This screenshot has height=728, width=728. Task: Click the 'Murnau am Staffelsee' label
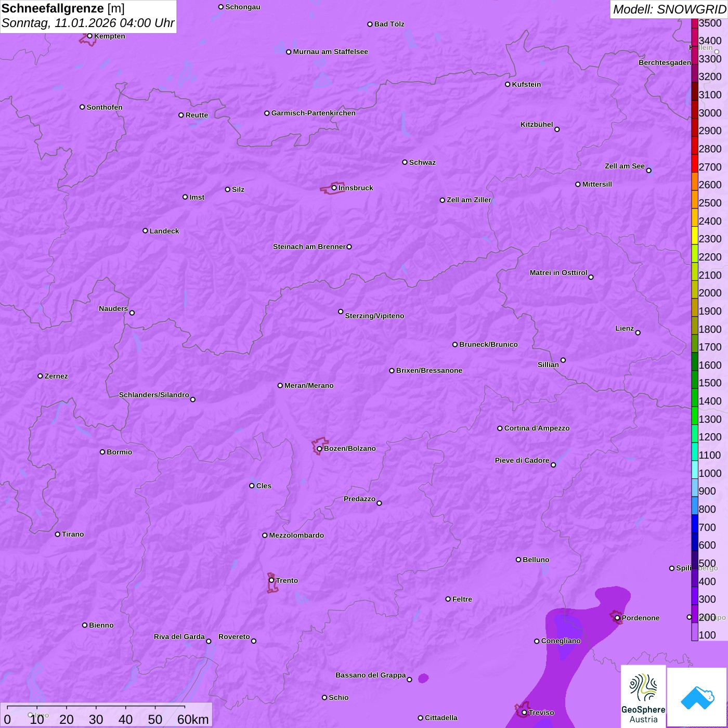point(330,51)
